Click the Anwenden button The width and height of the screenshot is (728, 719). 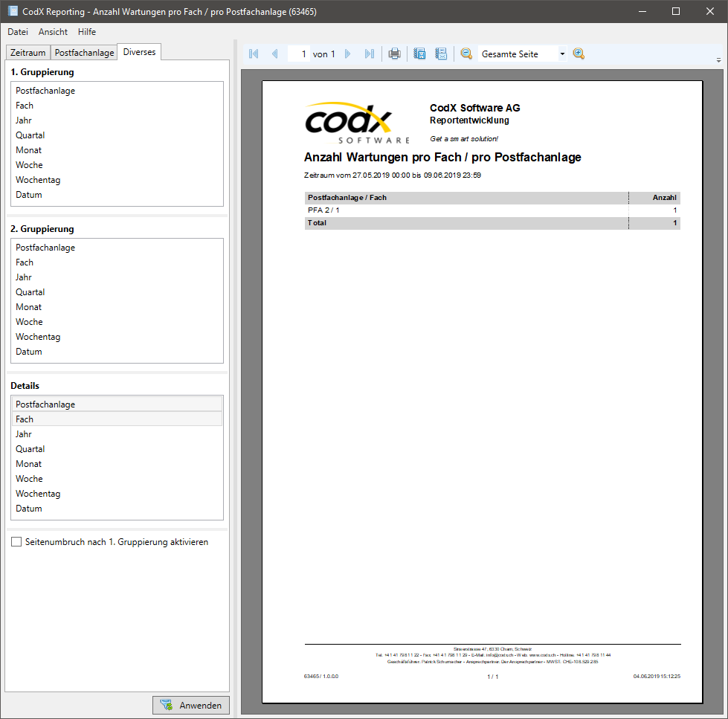[x=190, y=705]
